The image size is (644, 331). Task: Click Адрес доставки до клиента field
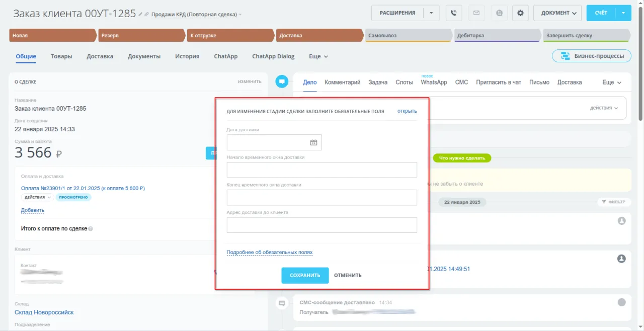tap(322, 225)
